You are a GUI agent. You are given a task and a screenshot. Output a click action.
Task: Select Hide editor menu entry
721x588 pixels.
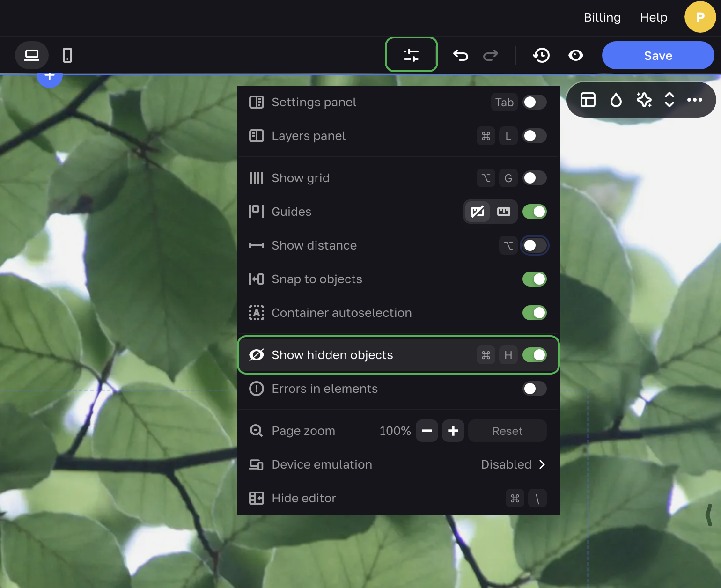pyautogui.click(x=304, y=498)
